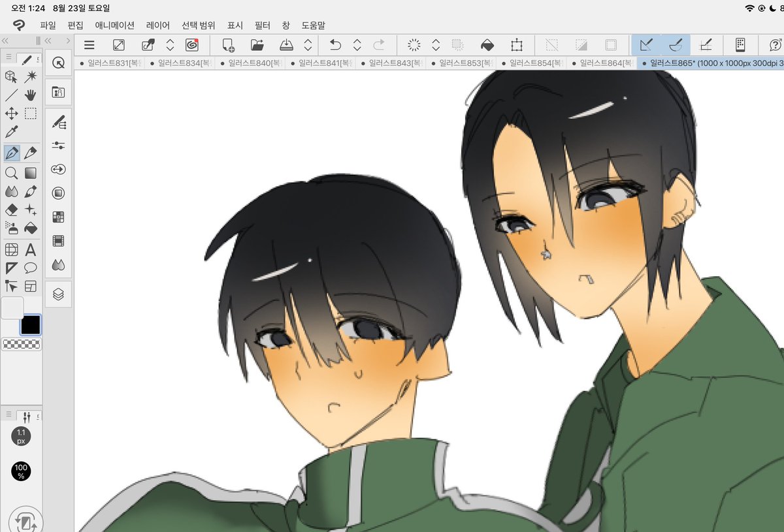This screenshot has height=532, width=784.
Task: Select the highlighted Pen tool
Action: [x=11, y=153]
